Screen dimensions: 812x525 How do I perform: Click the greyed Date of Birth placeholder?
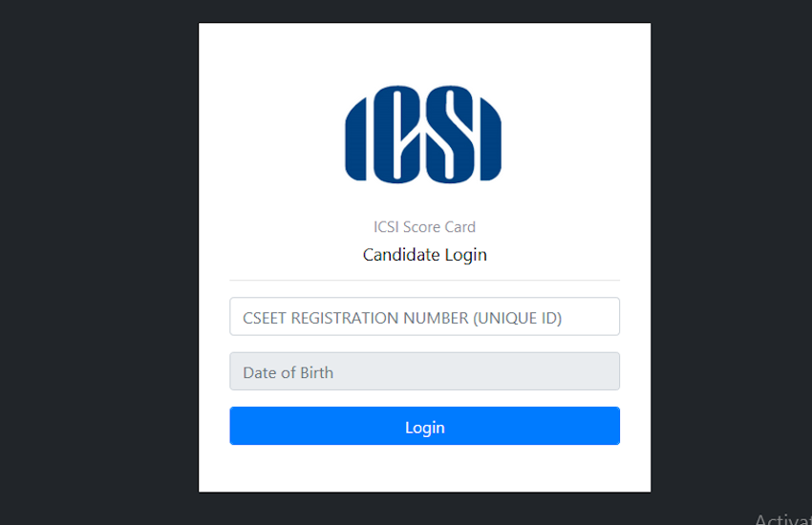click(x=288, y=372)
